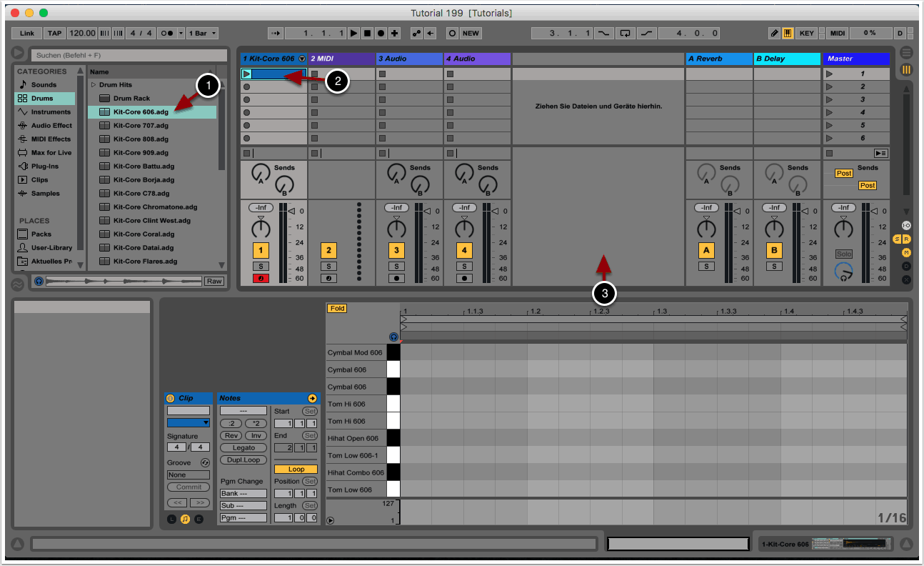Open the clip color dropdown

pyautogui.click(x=189, y=422)
